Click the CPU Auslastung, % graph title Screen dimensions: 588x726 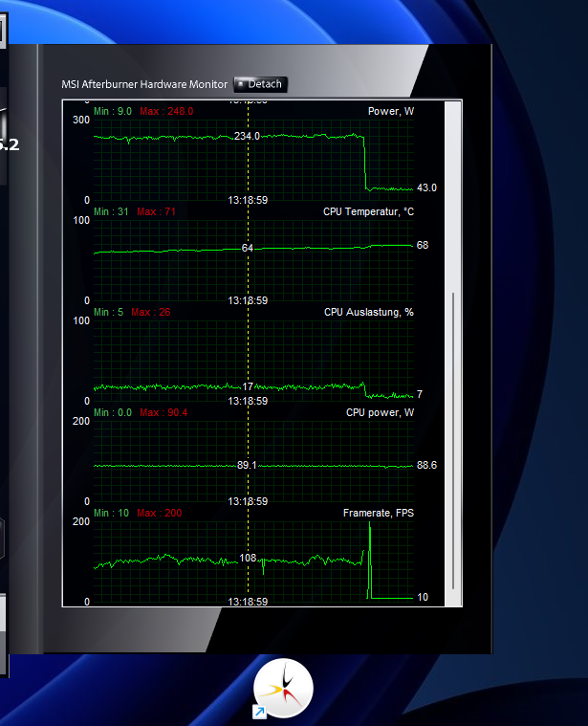369,312
